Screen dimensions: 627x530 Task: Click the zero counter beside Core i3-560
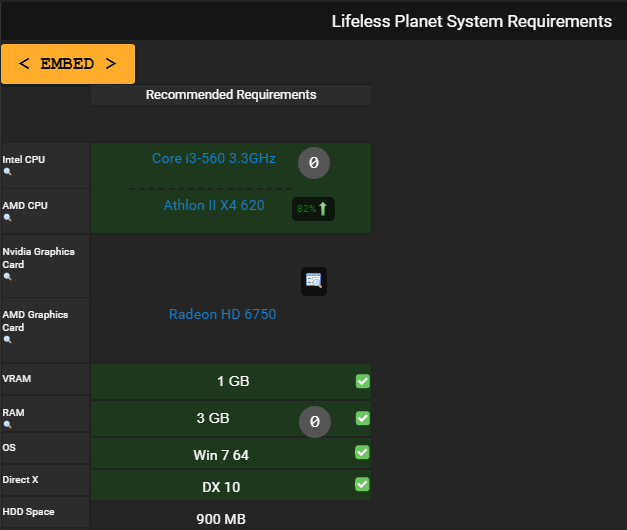click(314, 163)
